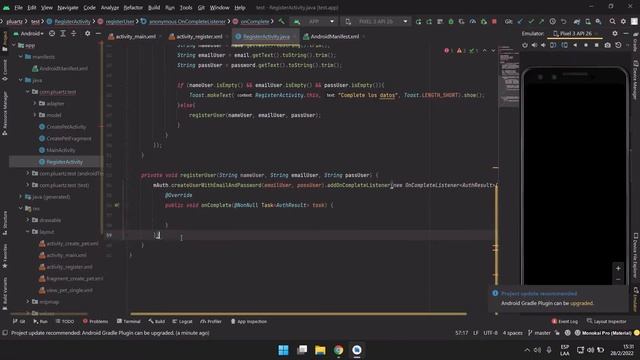Click the upgraded link in notification
640x360 pixels.
tap(581, 303)
